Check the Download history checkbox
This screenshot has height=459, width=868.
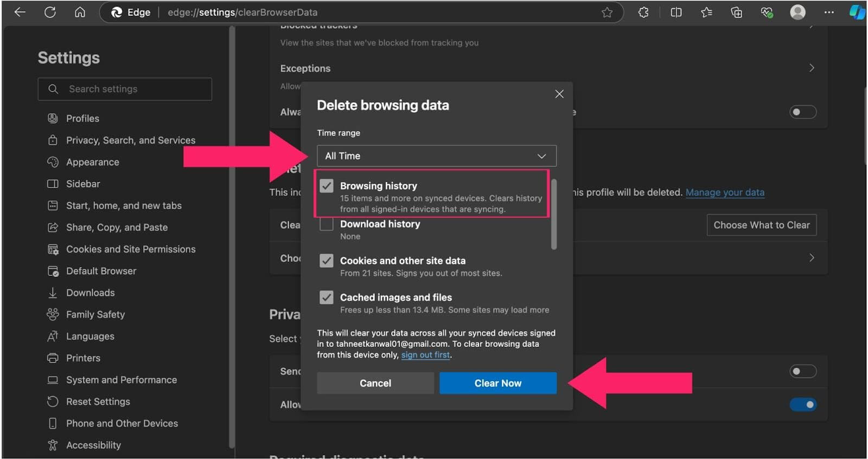click(327, 224)
